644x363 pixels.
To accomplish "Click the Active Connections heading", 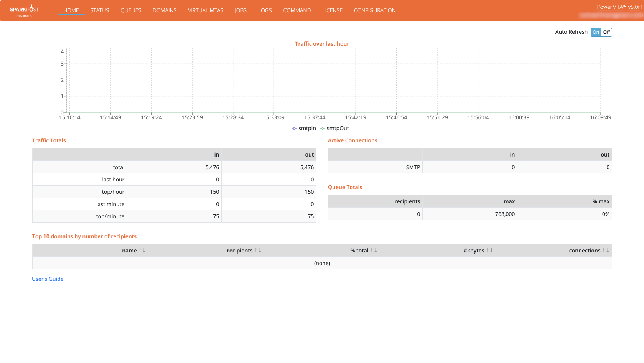I will (x=352, y=140).
